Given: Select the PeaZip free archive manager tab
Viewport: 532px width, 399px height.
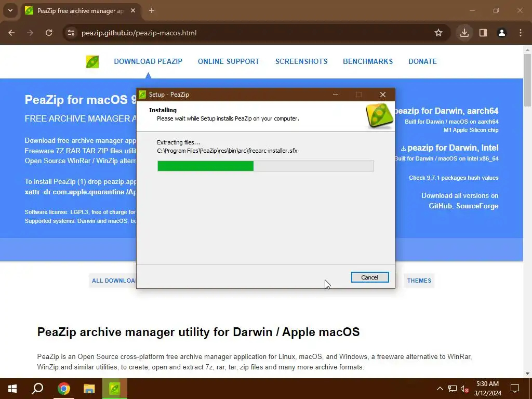Looking at the screenshot, I should (80, 11).
